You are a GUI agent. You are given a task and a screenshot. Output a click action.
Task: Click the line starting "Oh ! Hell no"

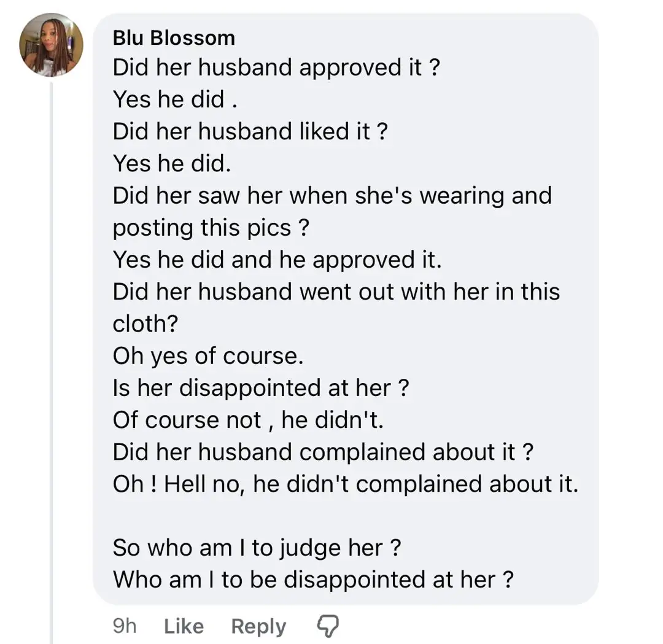[345, 484]
